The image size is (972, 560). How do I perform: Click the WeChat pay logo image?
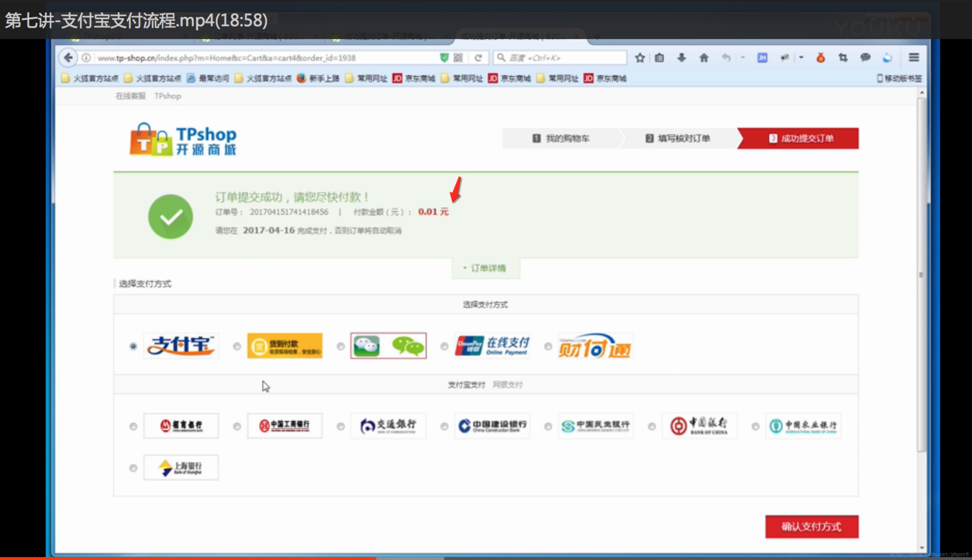coord(389,345)
